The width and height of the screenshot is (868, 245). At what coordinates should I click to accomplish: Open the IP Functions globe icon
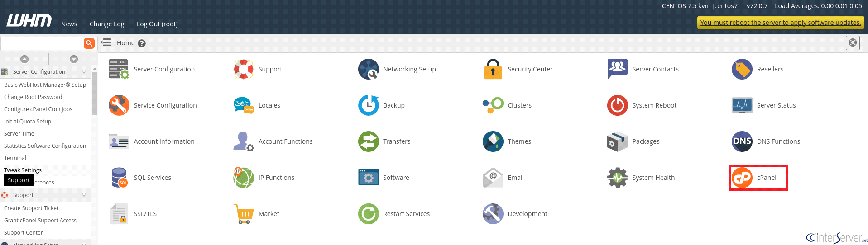point(244,178)
